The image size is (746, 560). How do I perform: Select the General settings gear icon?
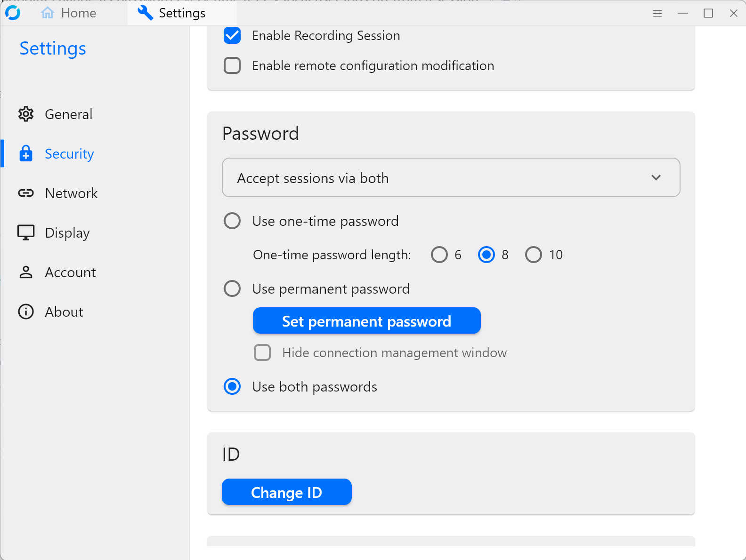click(x=26, y=114)
